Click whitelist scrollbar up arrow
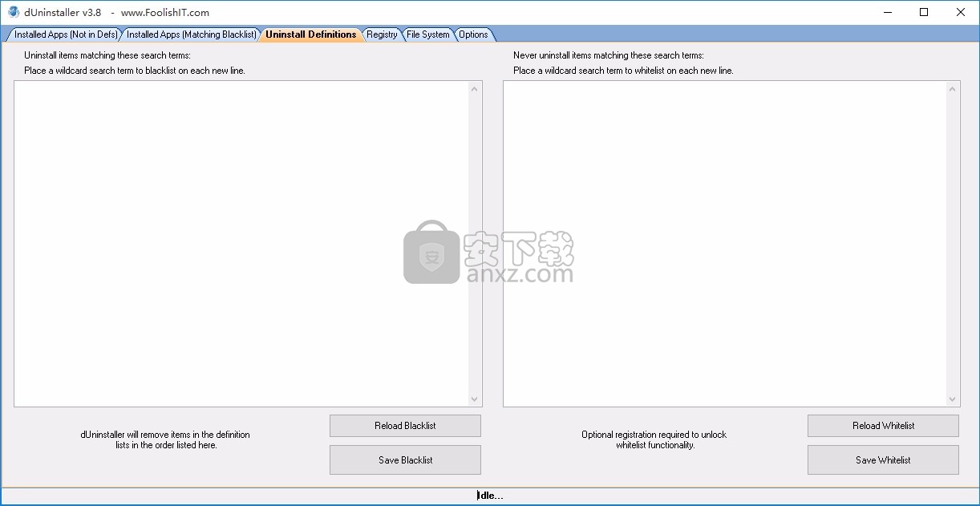980x506 pixels. [x=953, y=88]
